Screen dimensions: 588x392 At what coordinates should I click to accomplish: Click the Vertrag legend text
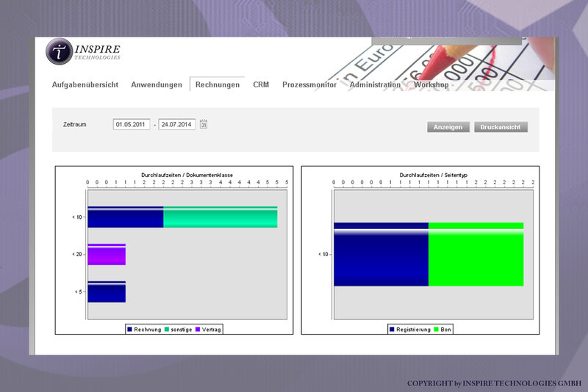211,330
